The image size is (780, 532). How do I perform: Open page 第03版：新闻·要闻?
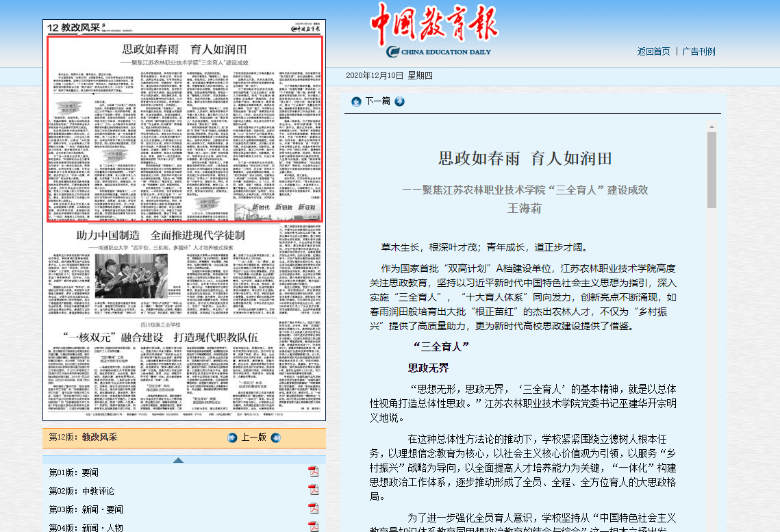click(86, 509)
